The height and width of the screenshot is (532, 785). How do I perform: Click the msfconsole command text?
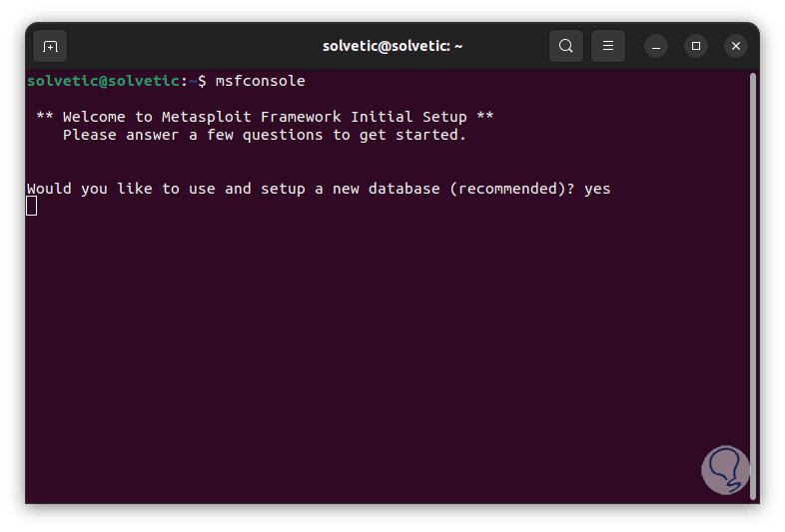(261, 80)
